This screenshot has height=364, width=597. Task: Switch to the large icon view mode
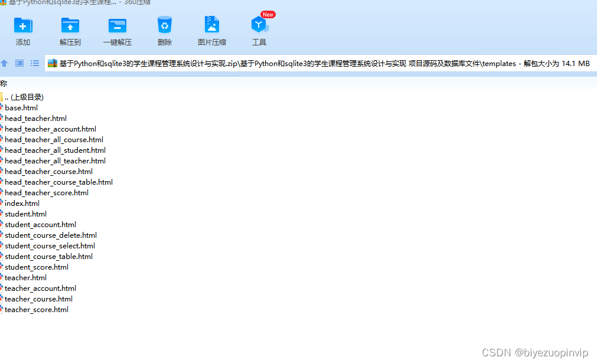[19, 63]
